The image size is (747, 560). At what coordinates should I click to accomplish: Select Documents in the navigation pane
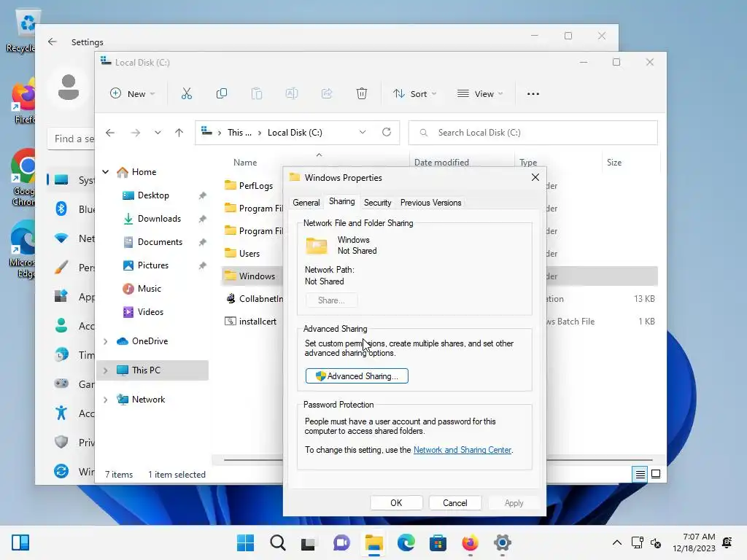[x=160, y=242]
